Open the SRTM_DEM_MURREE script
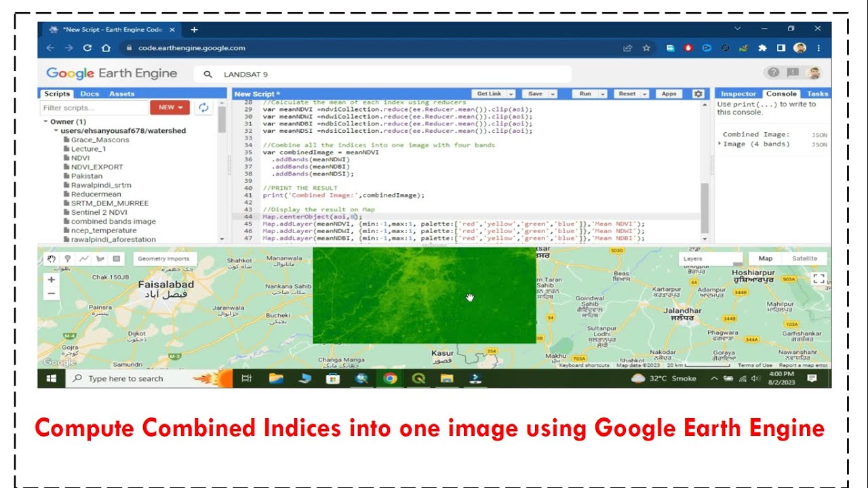Image resolution: width=868 pixels, height=488 pixels. coord(110,203)
